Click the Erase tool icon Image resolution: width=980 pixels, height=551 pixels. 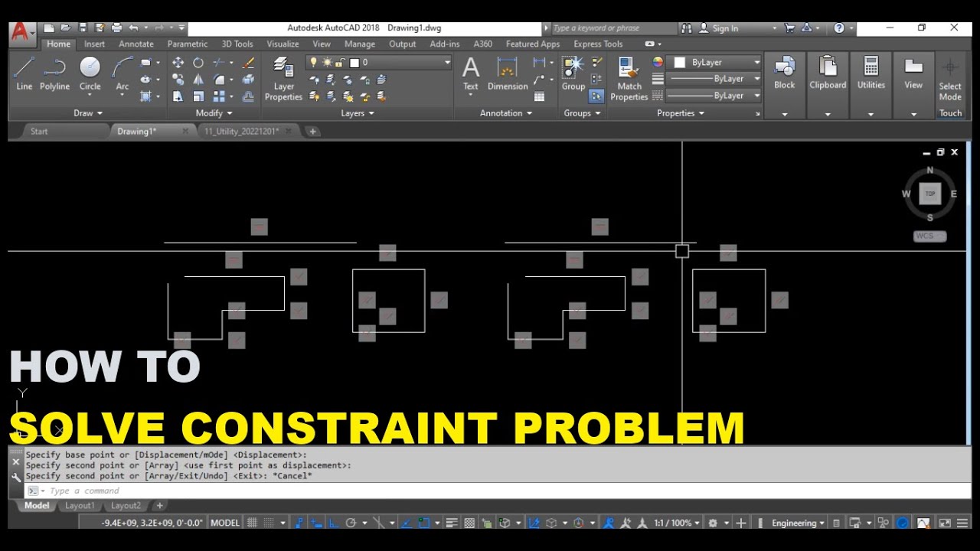[x=248, y=63]
